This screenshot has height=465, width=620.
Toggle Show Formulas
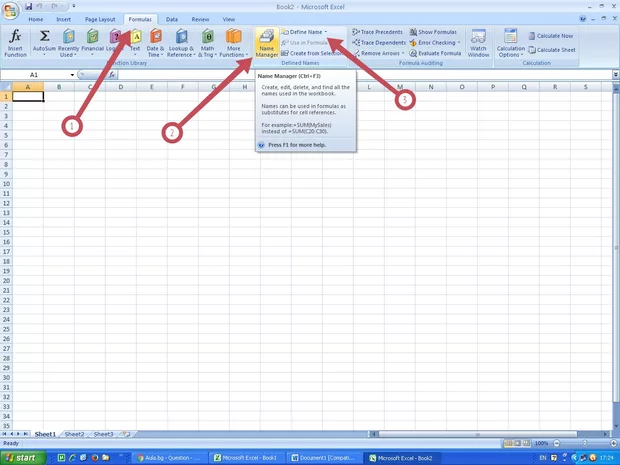433,32
